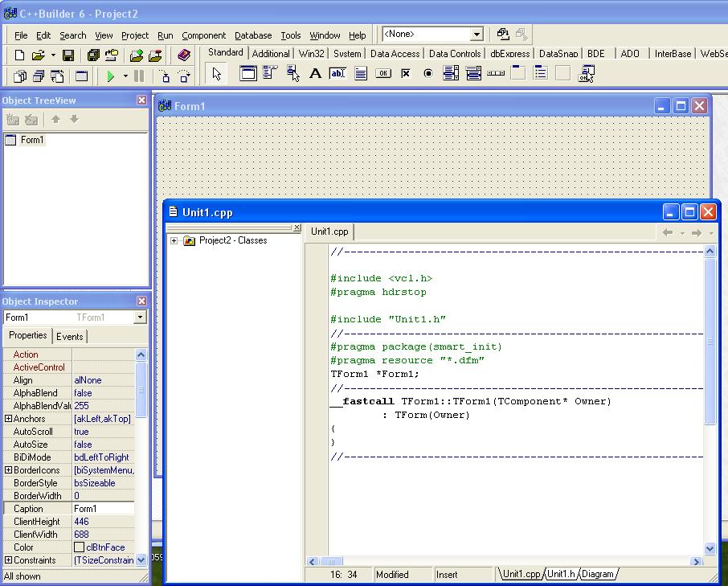This screenshot has width=728, height=586.
Task: Select the CheckBox palette component
Action: pyautogui.click(x=406, y=73)
